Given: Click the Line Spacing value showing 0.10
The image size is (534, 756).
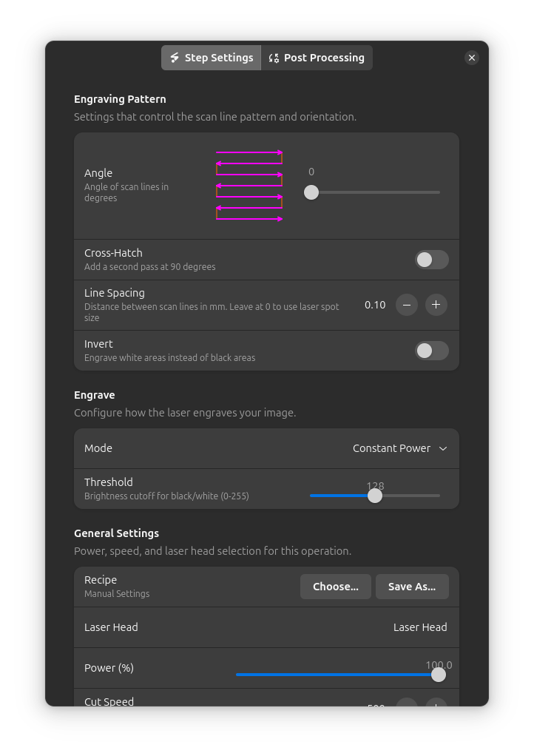Looking at the screenshot, I should [375, 304].
